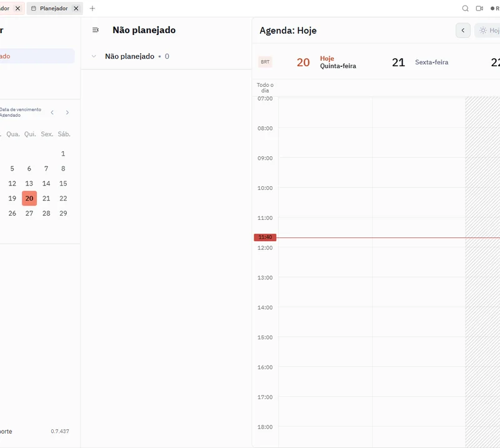Select date 13 in mini calendar

tap(29, 183)
